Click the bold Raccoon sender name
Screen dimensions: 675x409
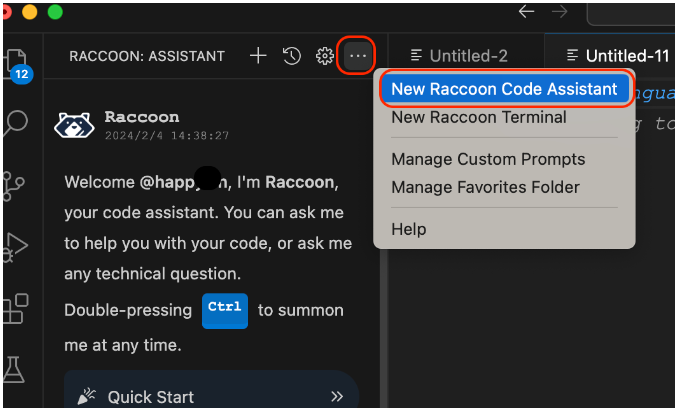[x=142, y=117]
